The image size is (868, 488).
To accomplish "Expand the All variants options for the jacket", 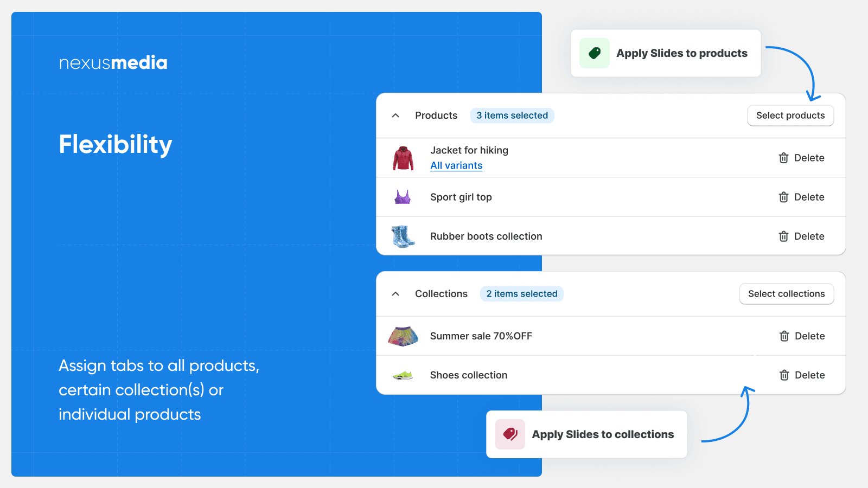I will [456, 165].
